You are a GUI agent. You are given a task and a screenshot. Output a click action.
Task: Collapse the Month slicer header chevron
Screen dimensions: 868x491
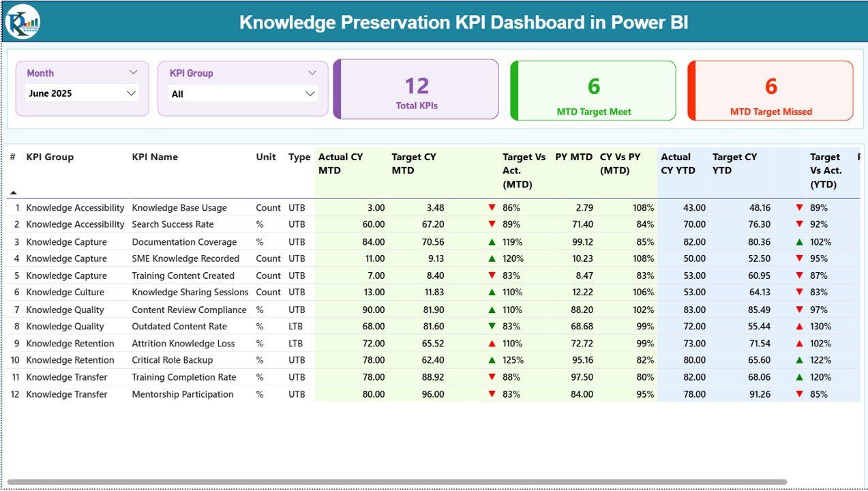(133, 72)
